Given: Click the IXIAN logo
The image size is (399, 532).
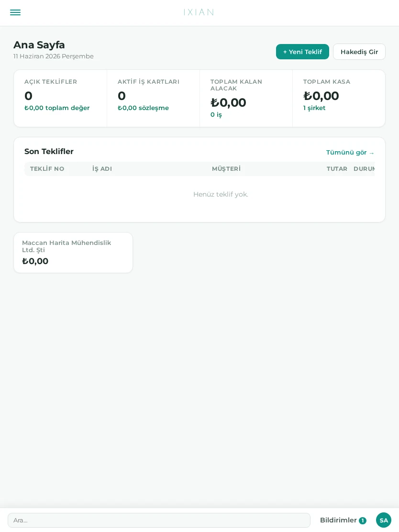Looking at the screenshot, I should point(199,12).
